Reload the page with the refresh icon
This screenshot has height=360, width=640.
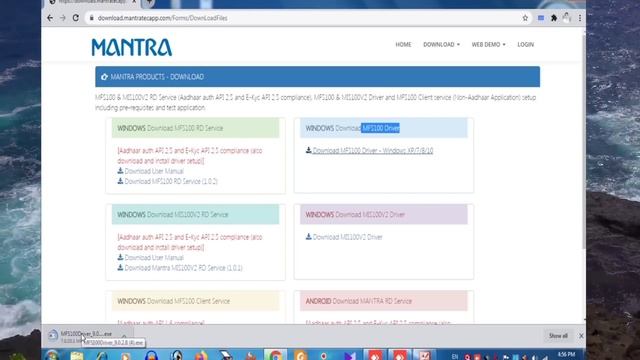(x=76, y=18)
